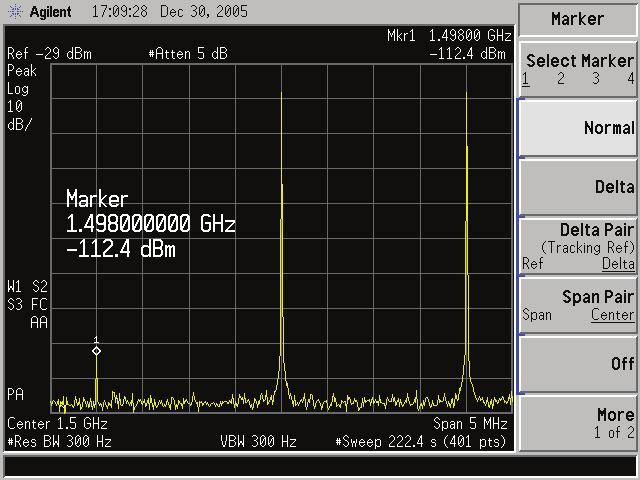Open the Delta Pair softkey
Screen dimensions: 640x480
point(578,246)
